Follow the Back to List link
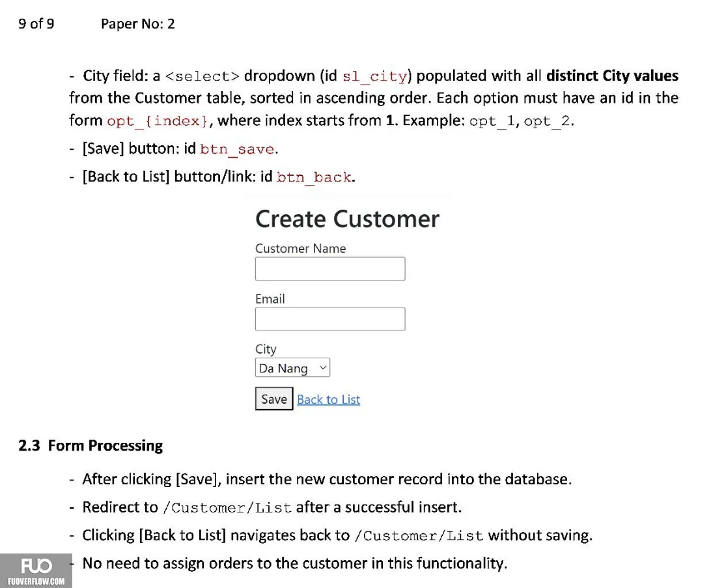The width and height of the screenshot is (726, 588). 328,399
